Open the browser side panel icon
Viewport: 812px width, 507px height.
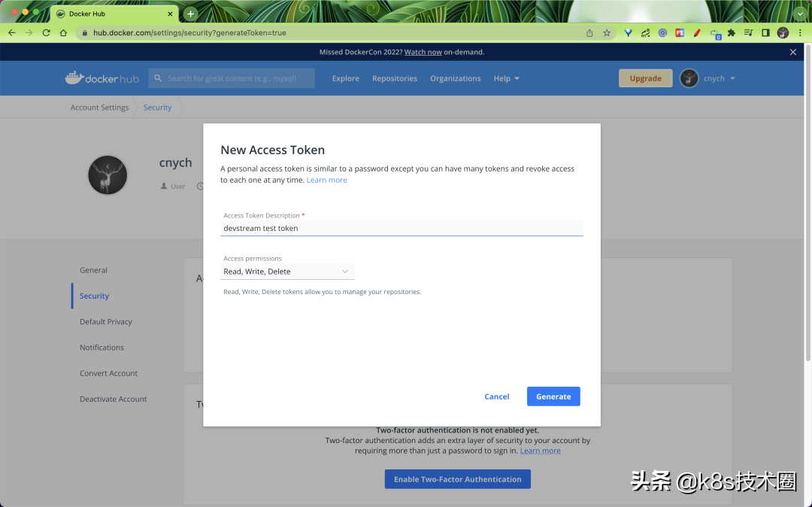click(x=765, y=32)
